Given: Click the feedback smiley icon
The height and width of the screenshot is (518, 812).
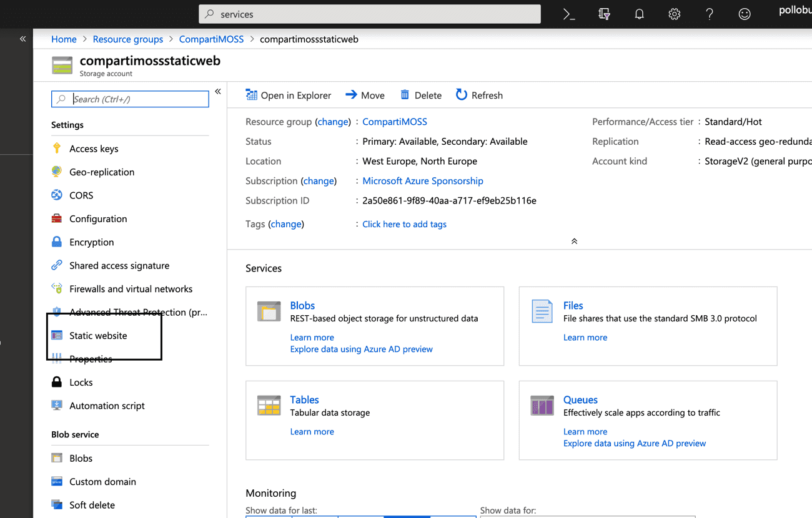Looking at the screenshot, I should tap(744, 14).
